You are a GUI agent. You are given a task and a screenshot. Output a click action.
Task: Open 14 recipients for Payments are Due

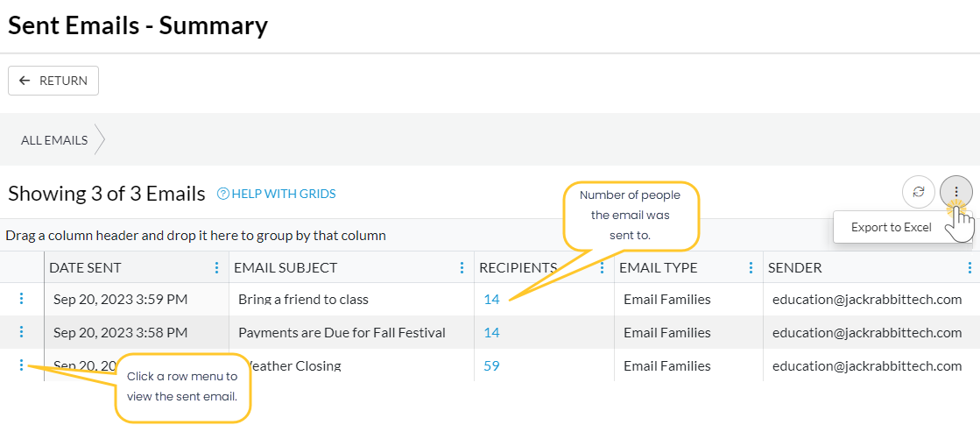point(491,332)
